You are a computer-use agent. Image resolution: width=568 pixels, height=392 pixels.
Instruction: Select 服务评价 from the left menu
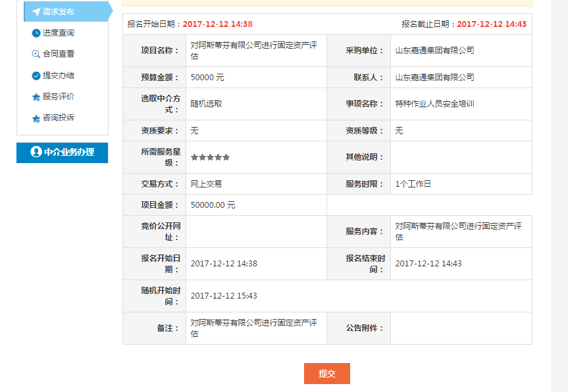coord(59,97)
